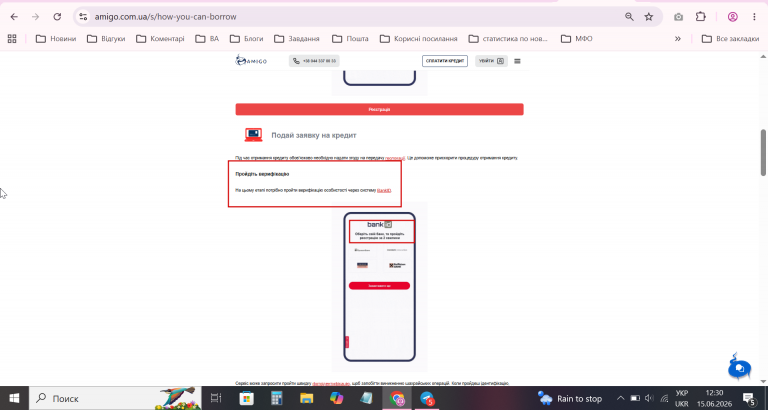Click the address bar URL field

point(166,17)
